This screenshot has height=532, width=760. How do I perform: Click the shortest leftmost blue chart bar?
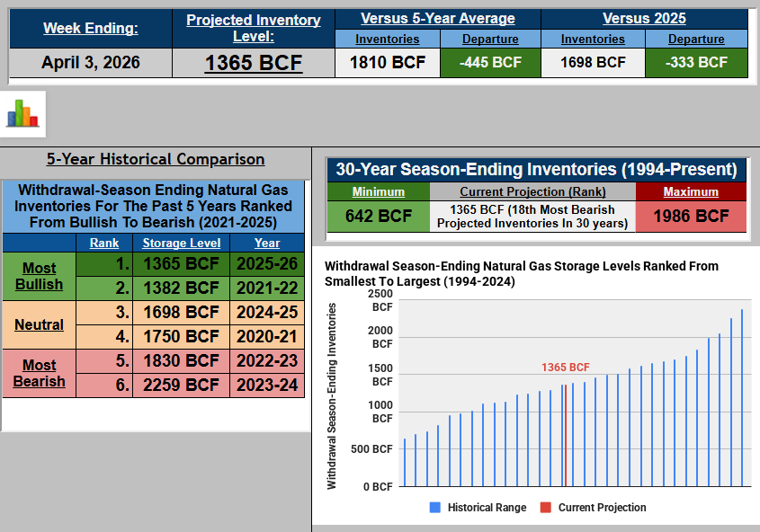point(405,462)
